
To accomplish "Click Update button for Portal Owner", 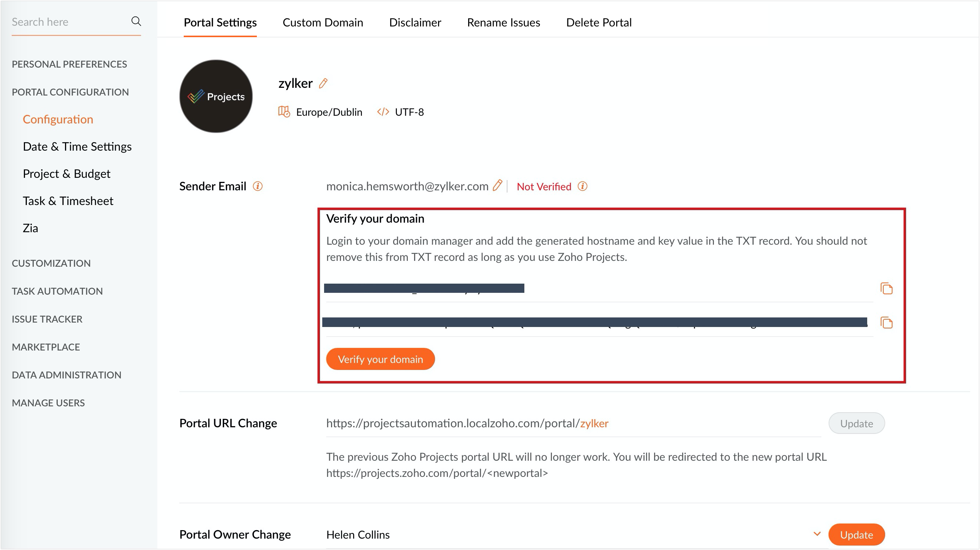I will pyautogui.click(x=856, y=535).
